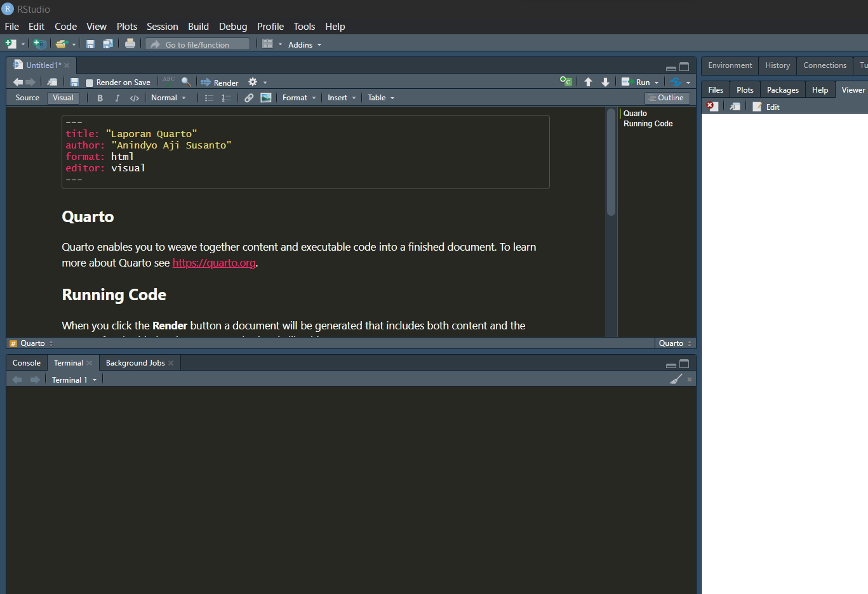Open the Insert dropdown menu

(342, 98)
